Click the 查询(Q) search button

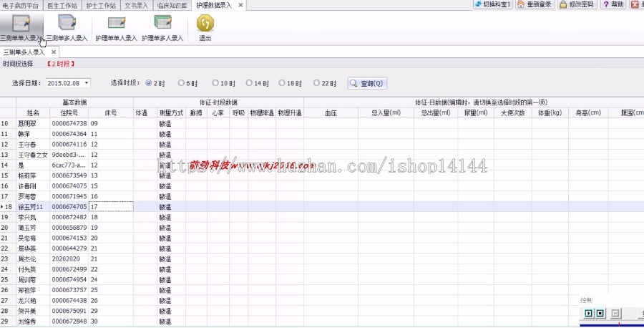tap(368, 83)
